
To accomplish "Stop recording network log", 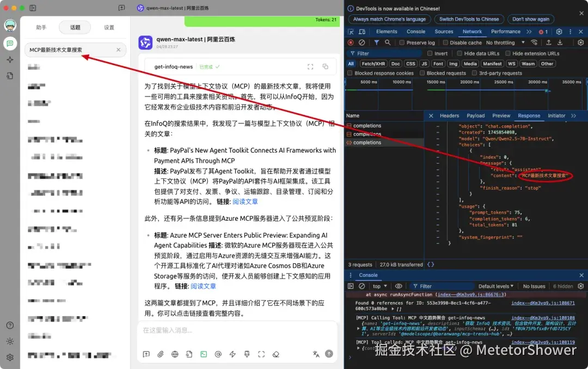I will [x=351, y=43].
